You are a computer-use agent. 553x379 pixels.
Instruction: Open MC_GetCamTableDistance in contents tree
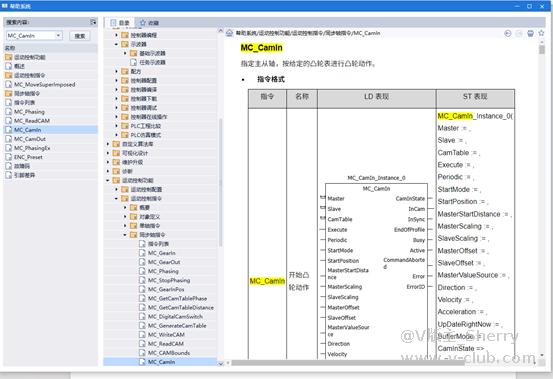pyautogui.click(x=181, y=307)
